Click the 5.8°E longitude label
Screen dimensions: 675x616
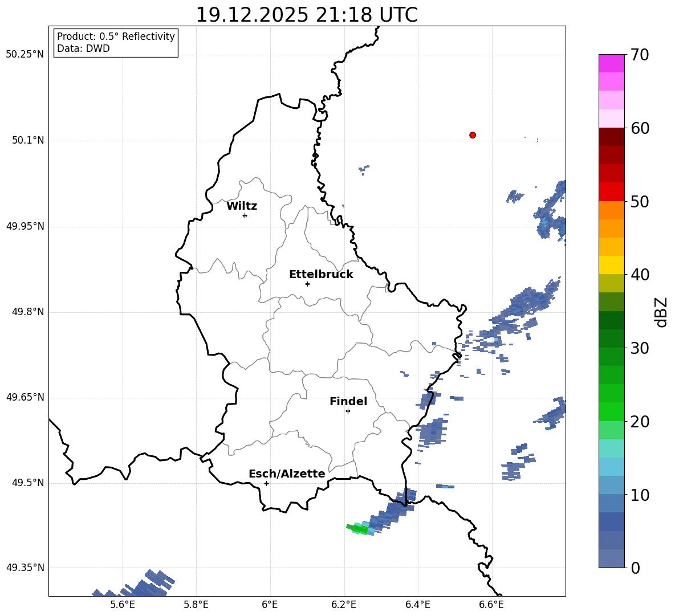tap(196, 605)
